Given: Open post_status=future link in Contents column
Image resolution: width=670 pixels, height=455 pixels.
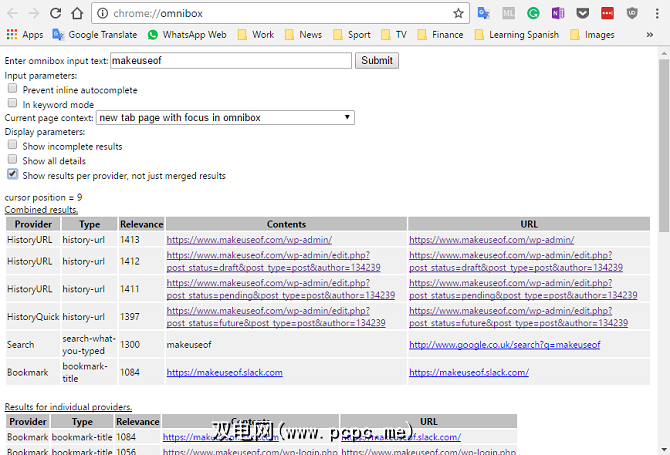Looking at the screenshot, I should coord(276,317).
